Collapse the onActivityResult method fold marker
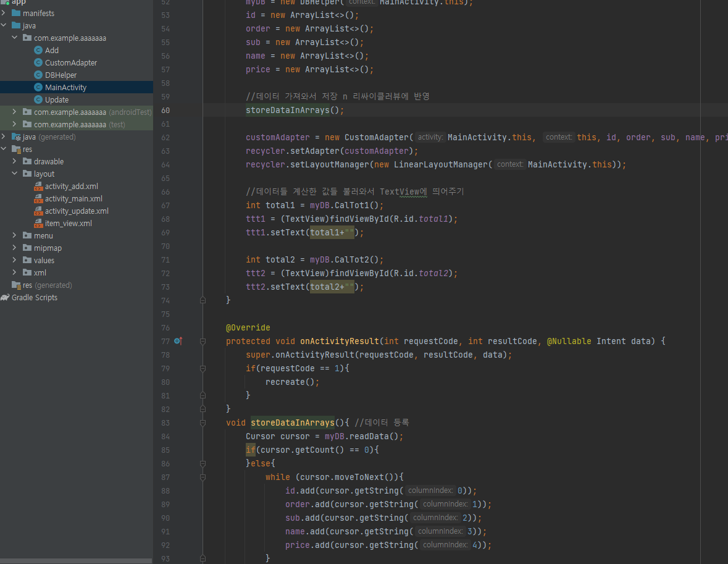Image resolution: width=728 pixels, height=564 pixels. tap(203, 342)
